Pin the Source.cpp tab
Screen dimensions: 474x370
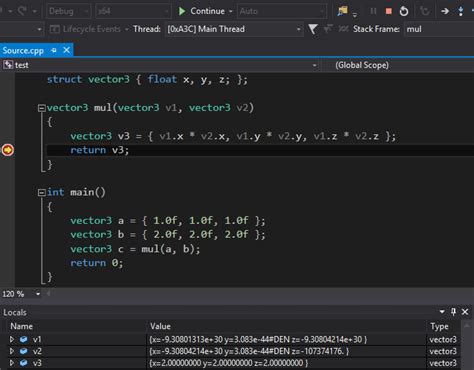pyautogui.click(x=54, y=50)
